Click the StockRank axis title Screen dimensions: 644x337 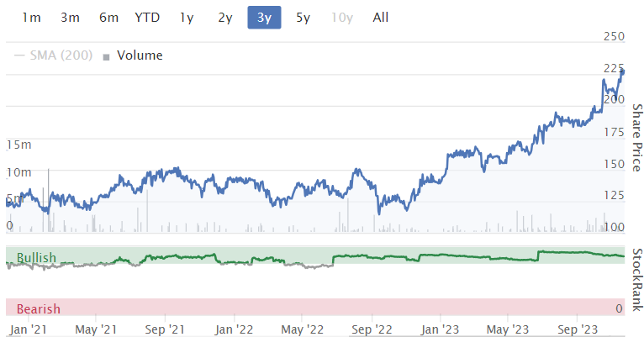637,280
